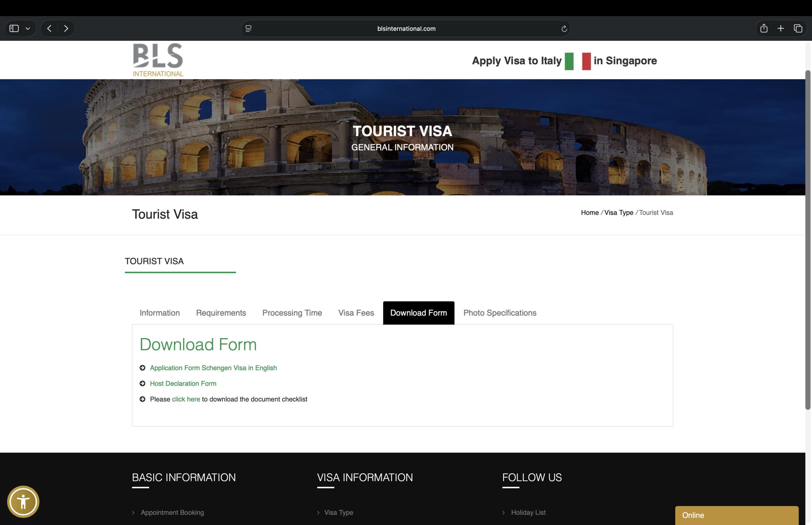Open the accessibility widget at bottom left
Viewport: 812px width, 525px height.
coord(24,501)
